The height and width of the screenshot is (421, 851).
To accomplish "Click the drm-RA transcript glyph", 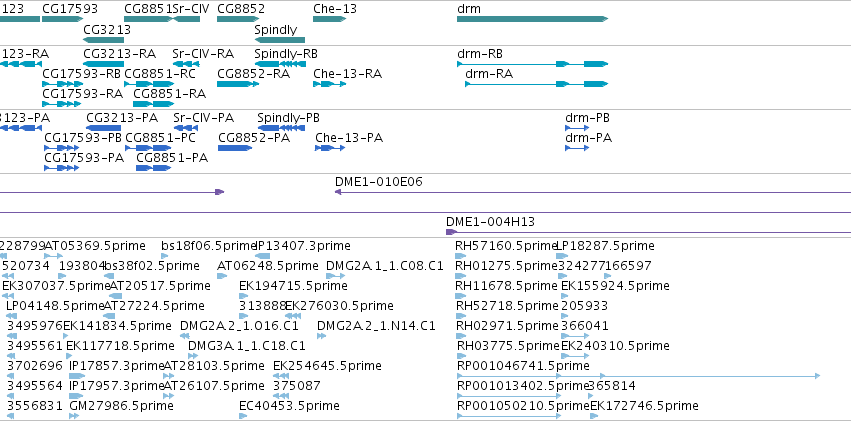I will (537, 84).
